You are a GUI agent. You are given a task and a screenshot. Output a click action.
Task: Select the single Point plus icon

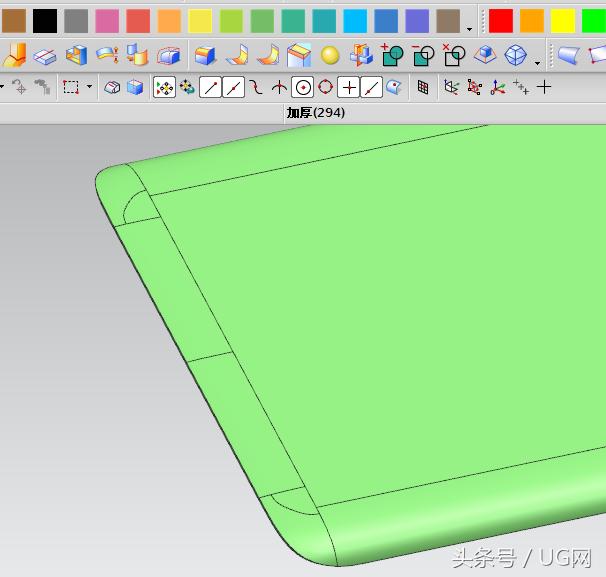tap(544, 87)
